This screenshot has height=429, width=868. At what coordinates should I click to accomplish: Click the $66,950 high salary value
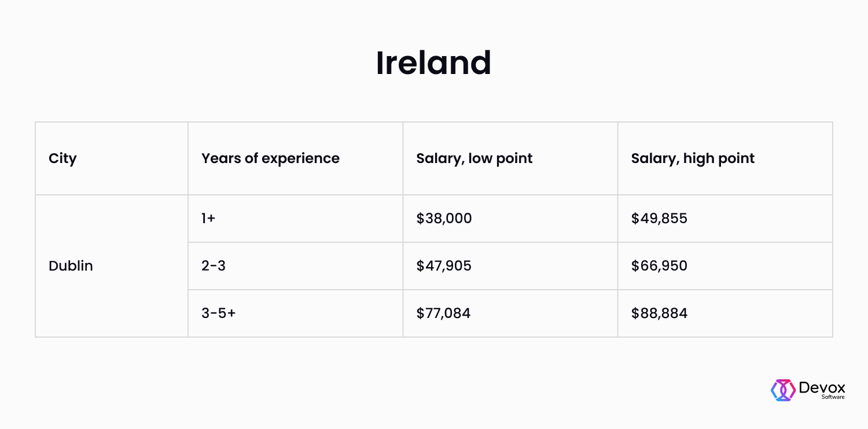(x=659, y=266)
